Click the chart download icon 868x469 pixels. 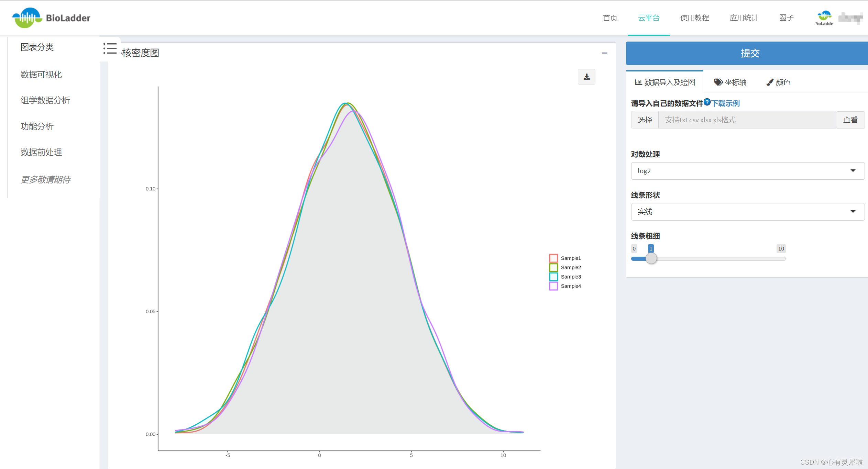coord(586,77)
